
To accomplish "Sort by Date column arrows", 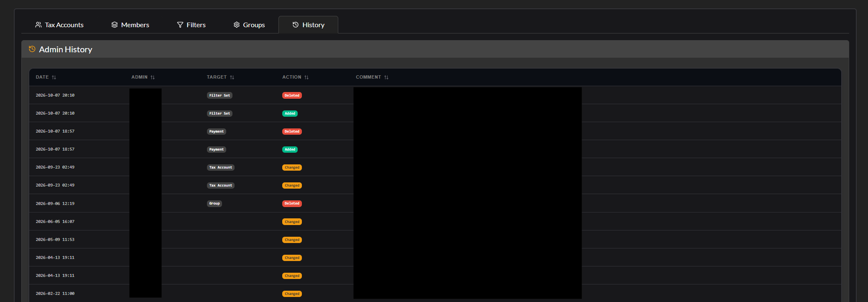I will [54, 77].
